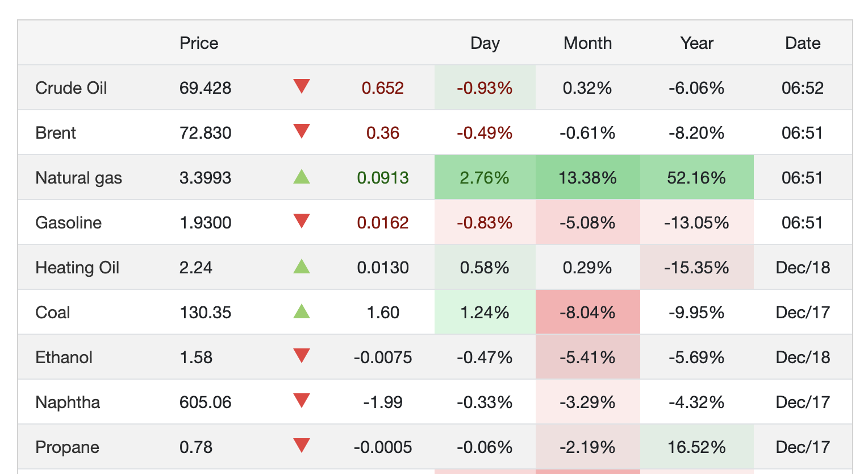Screen dimensions: 868x474
Task: Click the Month column header
Action: pos(587,43)
